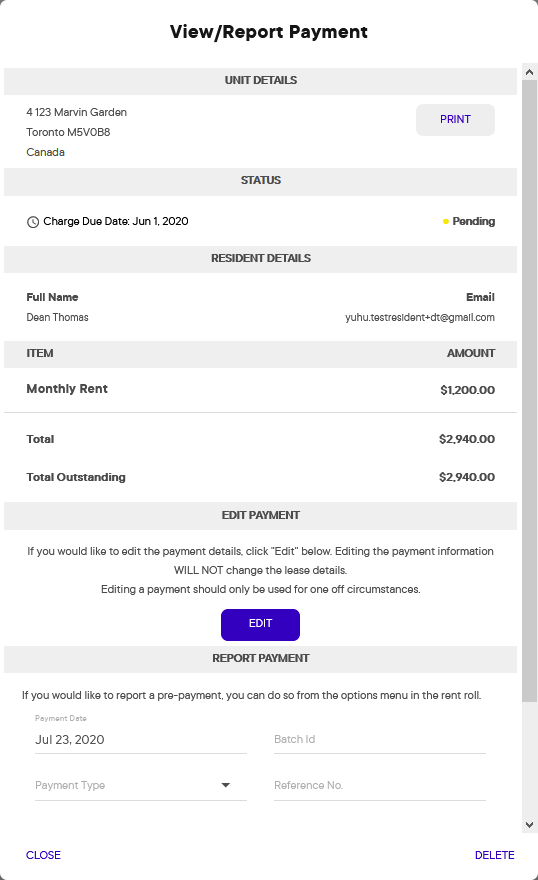This screenshot has height=880, width=538.
Task: Select the Payment Type field
Action: coord(141,785)
